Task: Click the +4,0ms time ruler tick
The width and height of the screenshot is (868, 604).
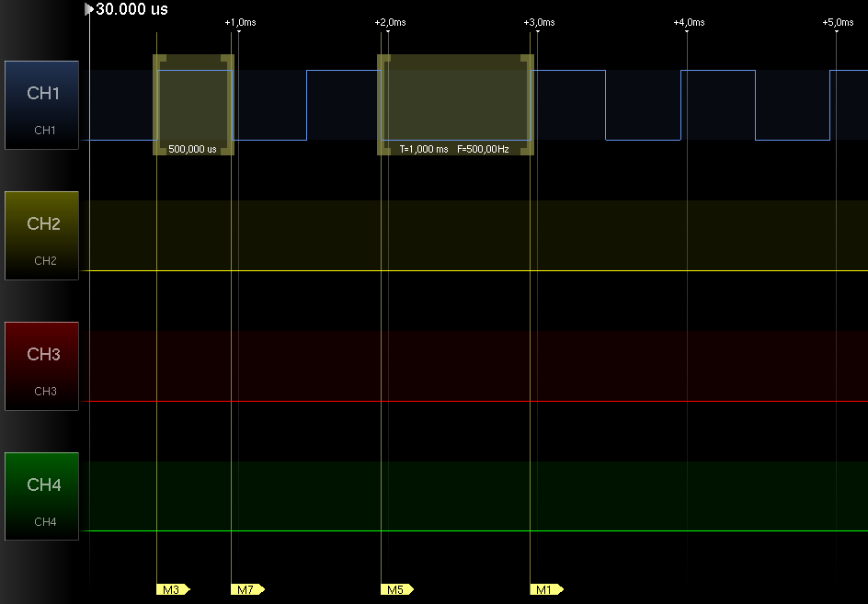Action: pyautogui.click(x=689, y=23)
